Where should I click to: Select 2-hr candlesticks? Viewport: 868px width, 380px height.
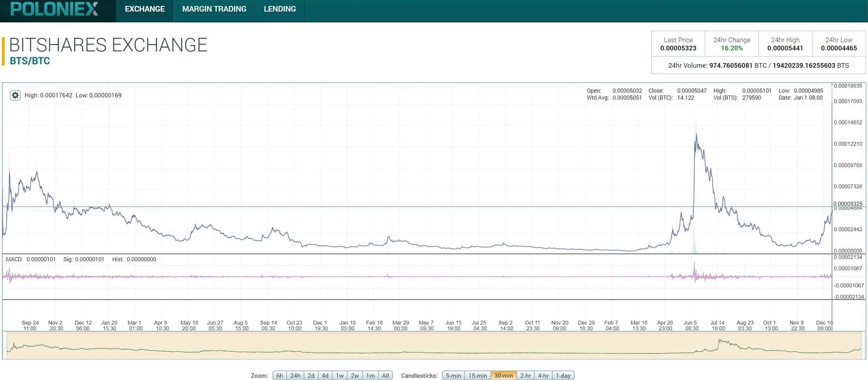tap(525, 375)
